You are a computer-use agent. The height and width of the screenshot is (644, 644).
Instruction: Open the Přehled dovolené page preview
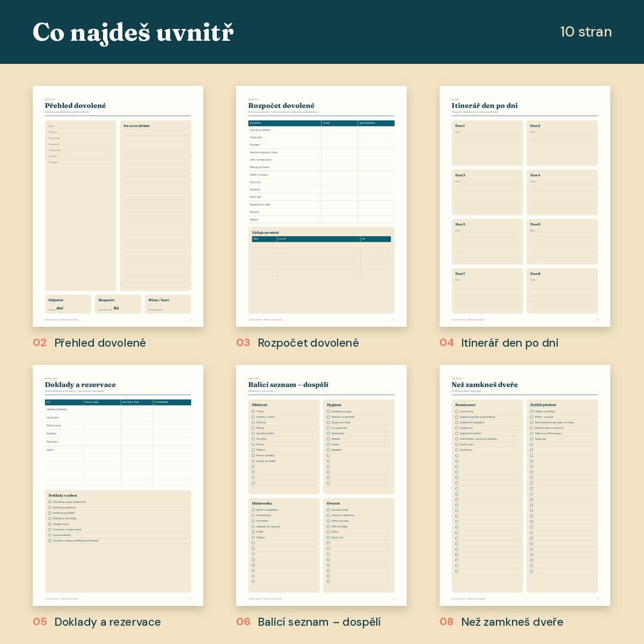point(118,206)
